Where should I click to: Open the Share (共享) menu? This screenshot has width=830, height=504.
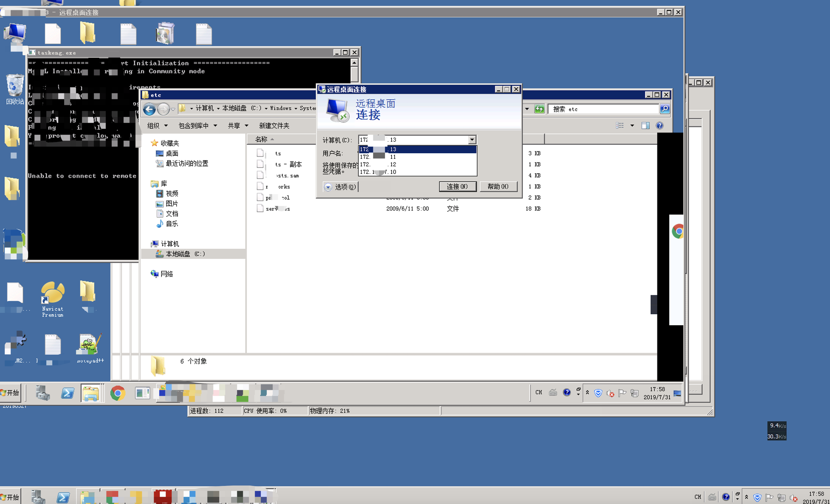click(238, 126)
